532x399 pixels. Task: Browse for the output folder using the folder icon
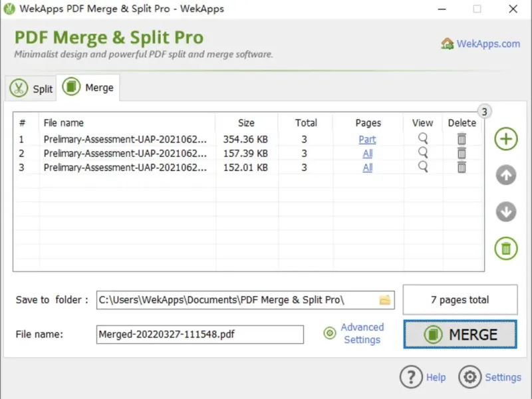[x=385, y=300]
